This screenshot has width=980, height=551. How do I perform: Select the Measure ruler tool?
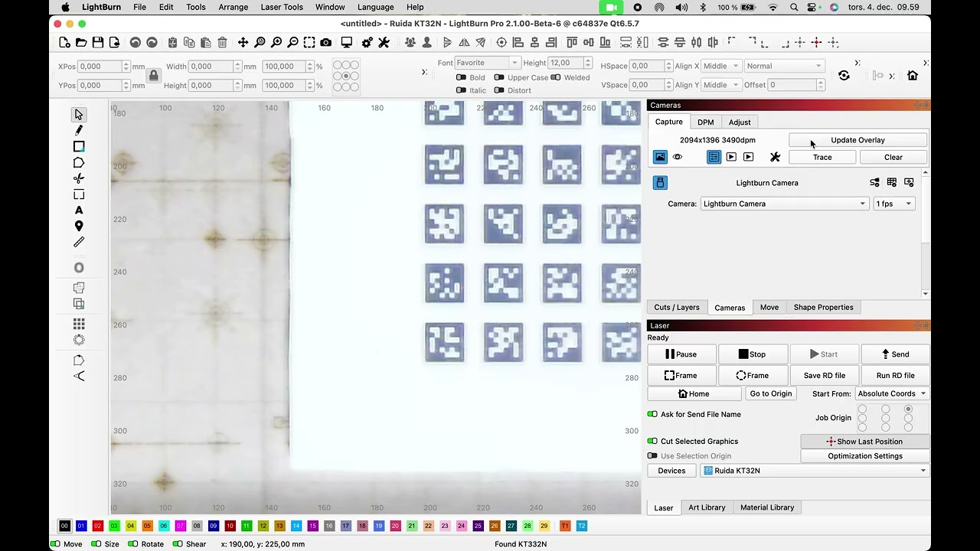[x=79, y=243]
